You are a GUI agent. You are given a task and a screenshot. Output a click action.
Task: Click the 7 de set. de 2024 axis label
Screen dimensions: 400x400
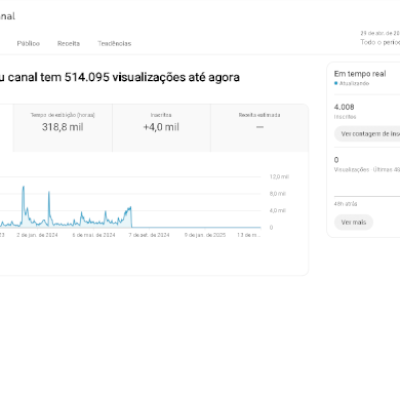(x=149, y=235)
